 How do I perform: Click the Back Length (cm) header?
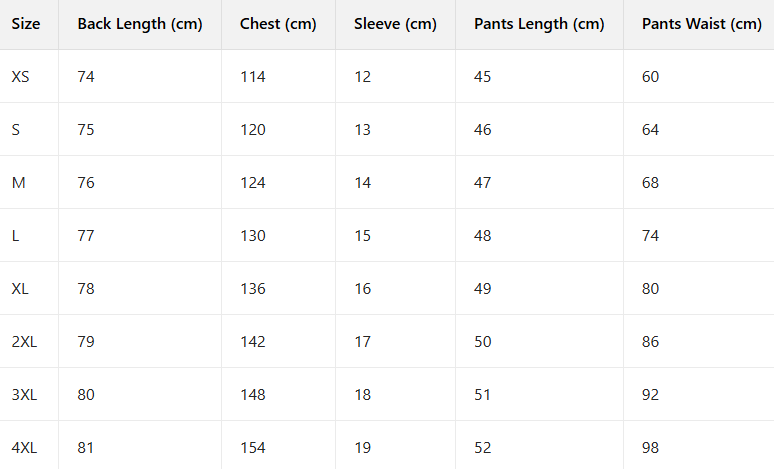tap(140, 24)
